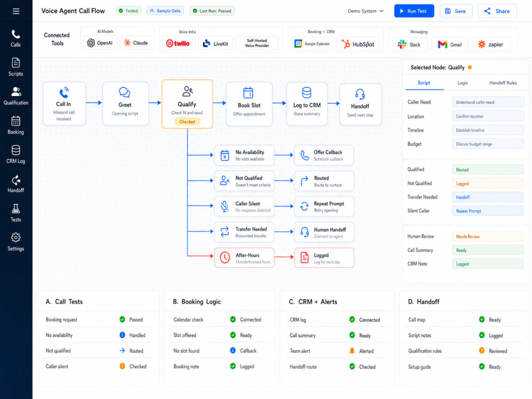The image size is (532, 399).
Task: Select the Not Qualified branch node
Action: coord(244,181)
